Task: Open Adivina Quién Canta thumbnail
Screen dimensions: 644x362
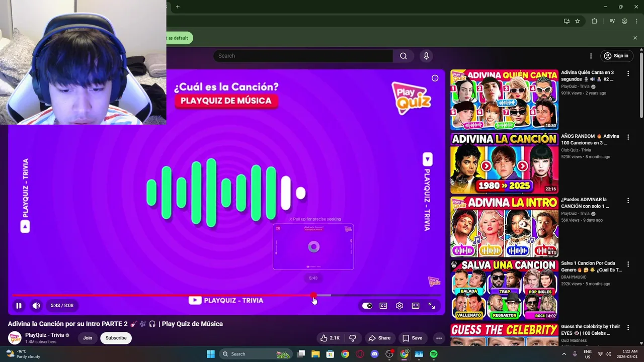Action: [504, 100]
